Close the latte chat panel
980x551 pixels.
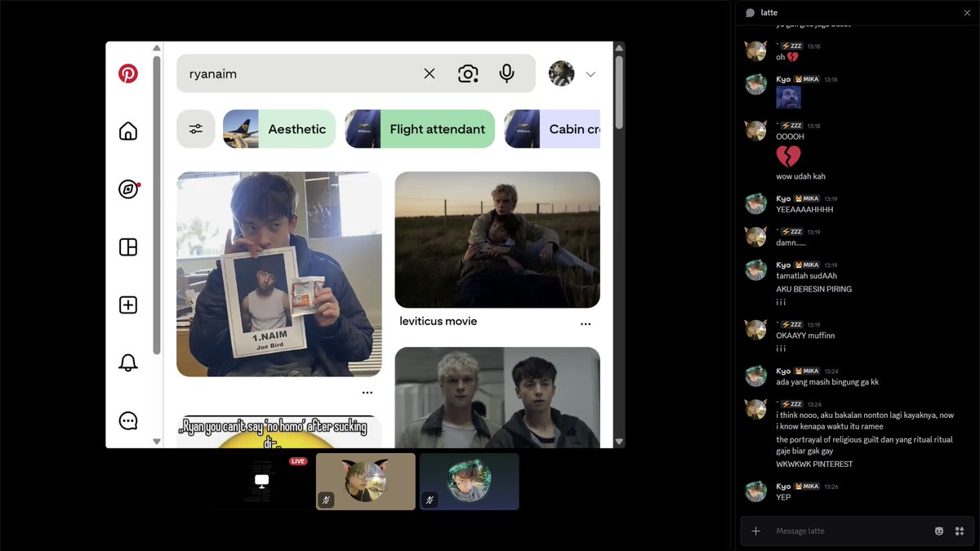967,12
